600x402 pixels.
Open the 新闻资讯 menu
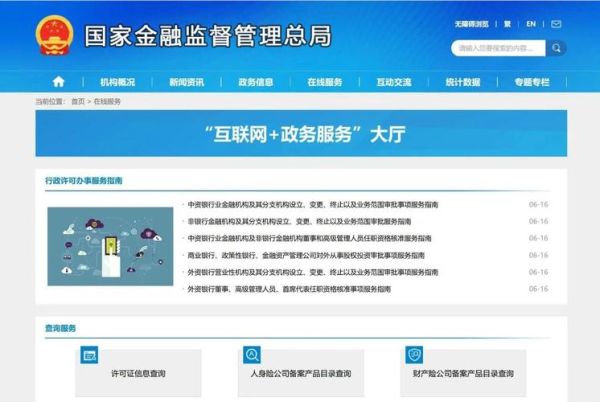[x=186, y=82]
